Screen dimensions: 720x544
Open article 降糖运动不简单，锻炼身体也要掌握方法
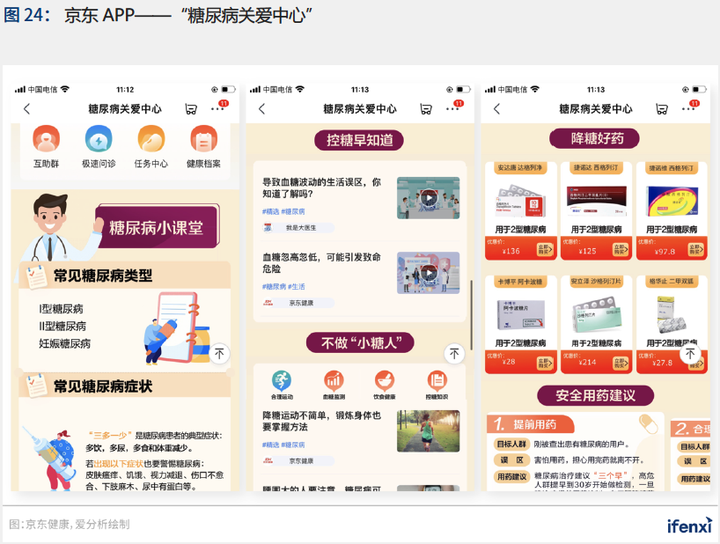coord(322,421)
